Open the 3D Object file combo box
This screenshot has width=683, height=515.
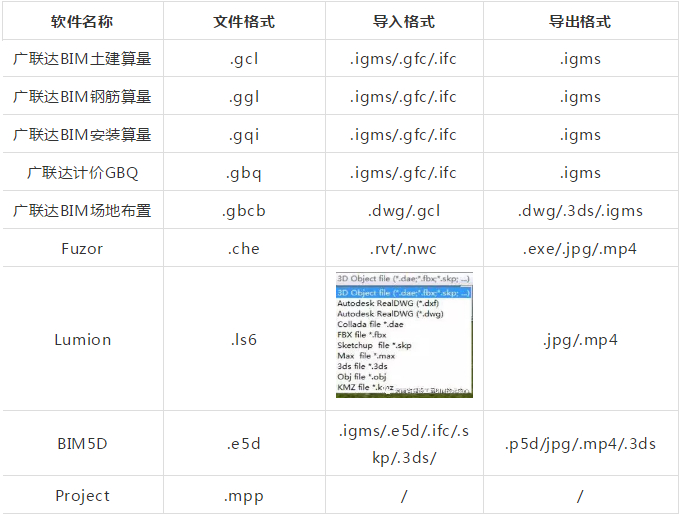pyautogui.click(x=404, y=278)
